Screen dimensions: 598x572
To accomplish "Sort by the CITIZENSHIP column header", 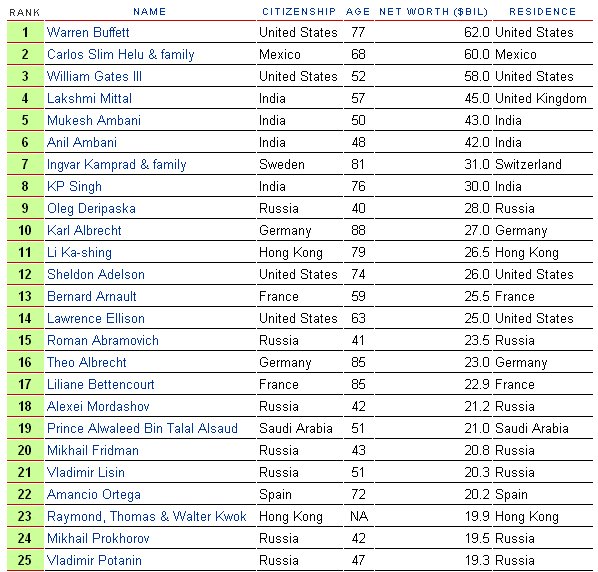I will (299, 11).
